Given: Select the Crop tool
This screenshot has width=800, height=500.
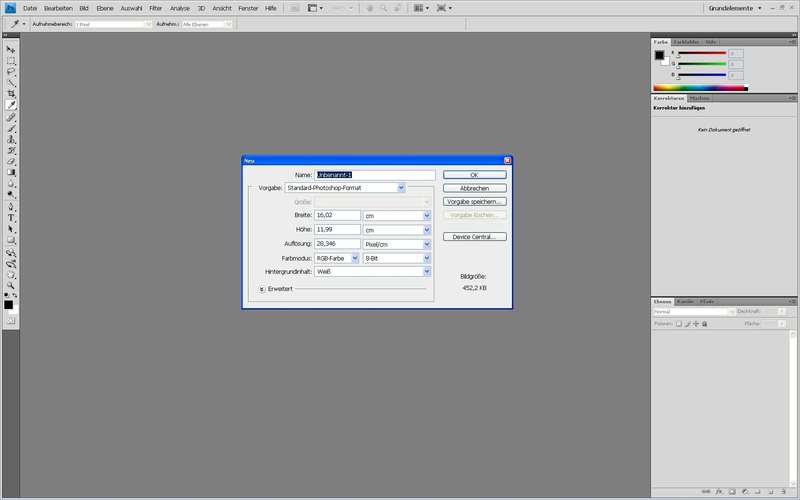Looking at the screenshot, I should pos(11,94).
